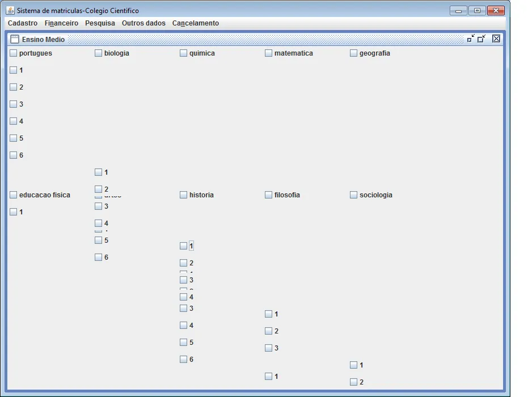Image resolution: width=532 pixels, height=397 pixels.
Task: Check the historia checkbox
Action: 184,195
